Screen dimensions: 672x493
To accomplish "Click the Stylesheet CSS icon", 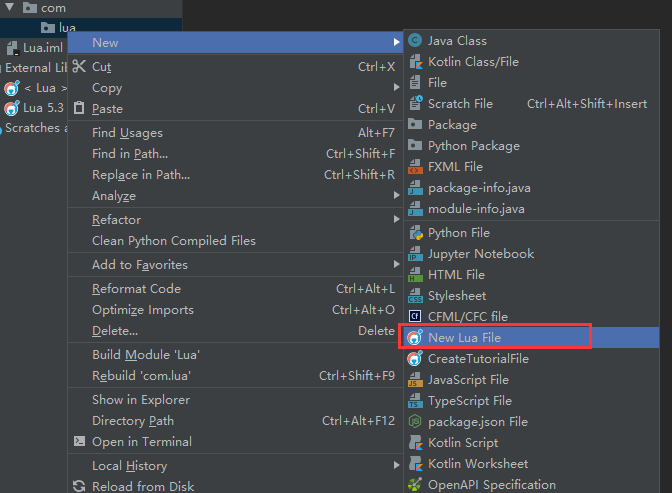I will (x=415, y=296).
